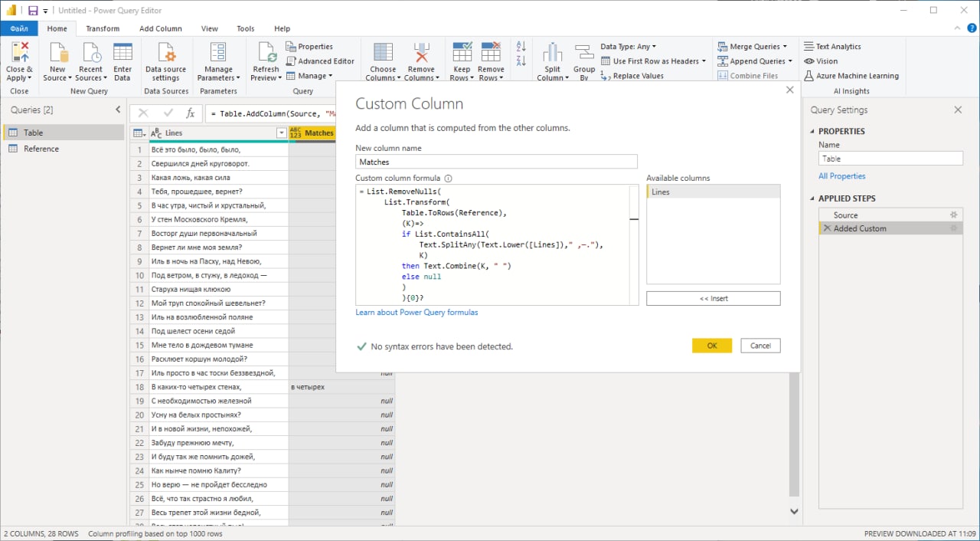Open the Vision AI insight
Image resolution: width=980 pixels, height=541 pixels.
tap(821, 61)
